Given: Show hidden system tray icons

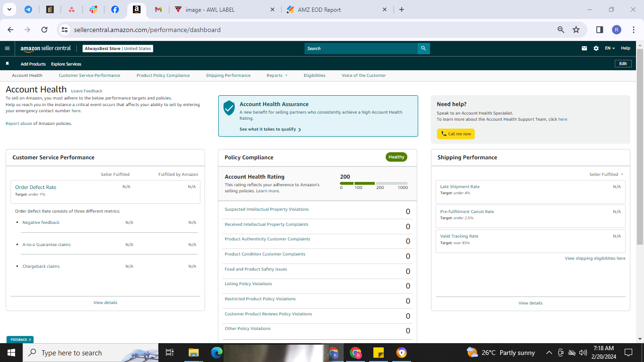Looking at the screenshot, I should click(549, 353).
